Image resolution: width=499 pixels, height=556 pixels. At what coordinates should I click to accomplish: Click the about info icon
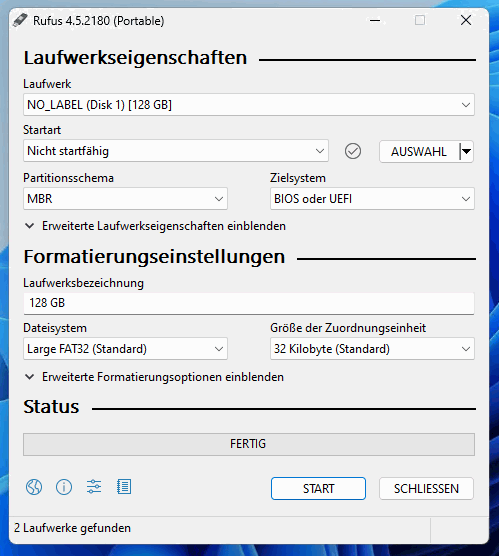[x=64, y=487]
